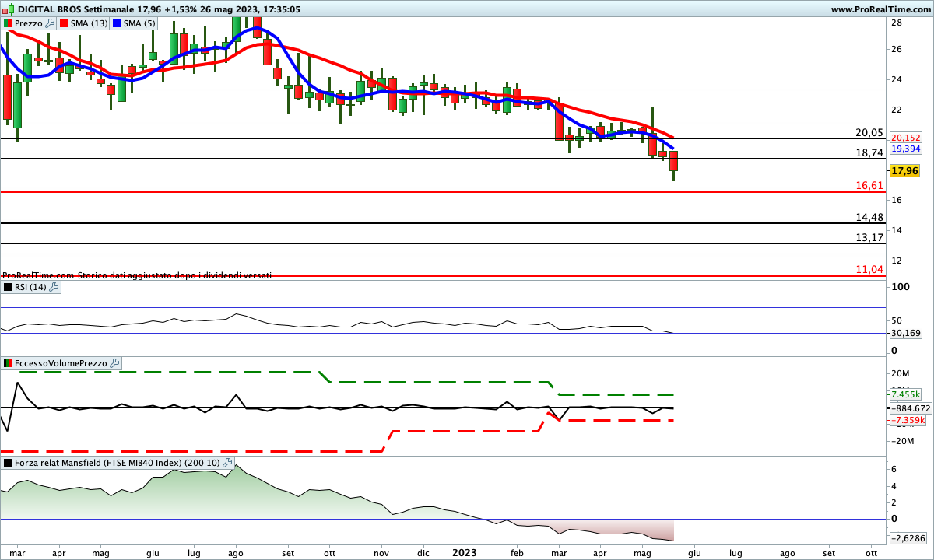Click the yellow 17,96 current price tag

coord(906,170)
